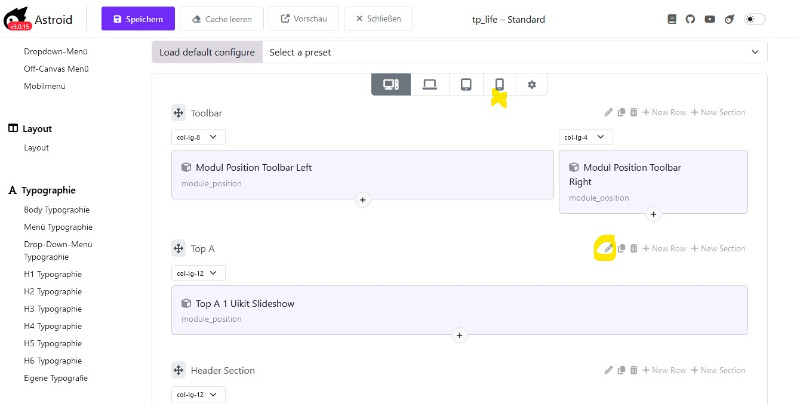Viewport: 799px width, 405px height.
Task: Open Layout sidebar sub-item
Action: (36, 148)
